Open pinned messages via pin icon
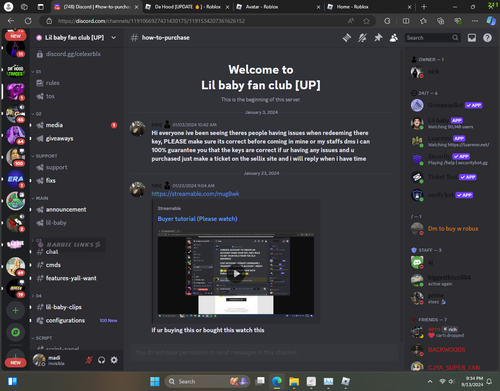The height and width of the screenshot is (391, 500). [x=378, y=38]
